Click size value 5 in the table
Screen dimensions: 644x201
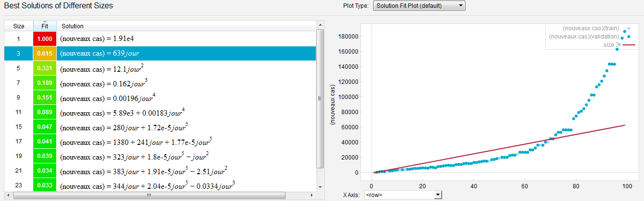tap(19, 68)
